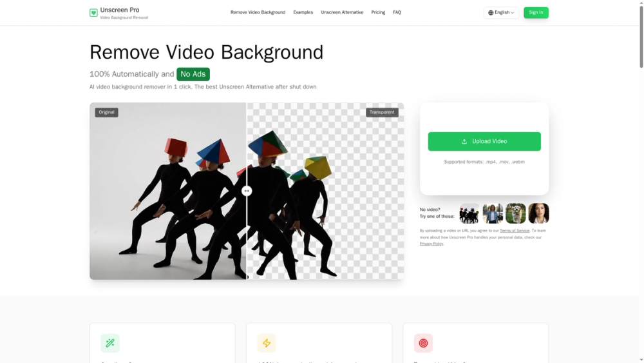Click the Sign In button
The width and height of the screenshot is (644, 363).
click(536, 13)
